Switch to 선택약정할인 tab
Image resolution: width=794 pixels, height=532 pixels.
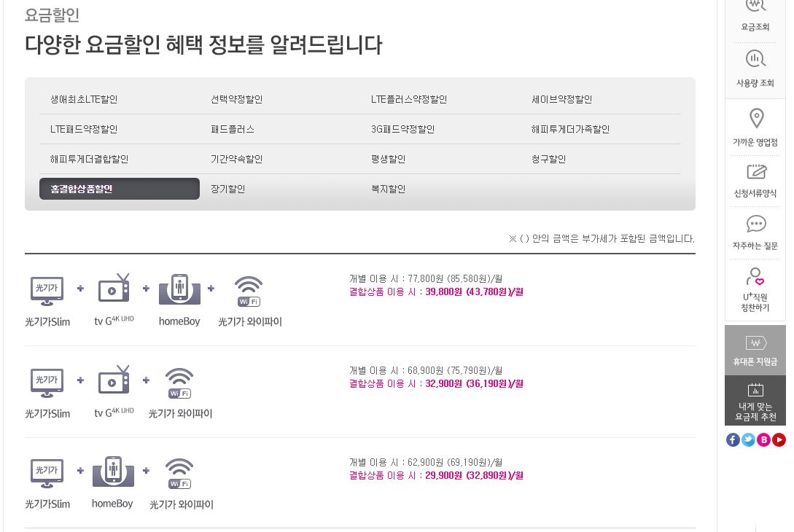click(236, 99)
